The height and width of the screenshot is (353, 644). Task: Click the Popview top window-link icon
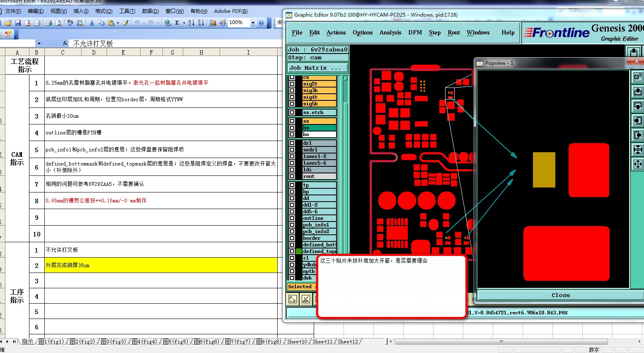638,77
